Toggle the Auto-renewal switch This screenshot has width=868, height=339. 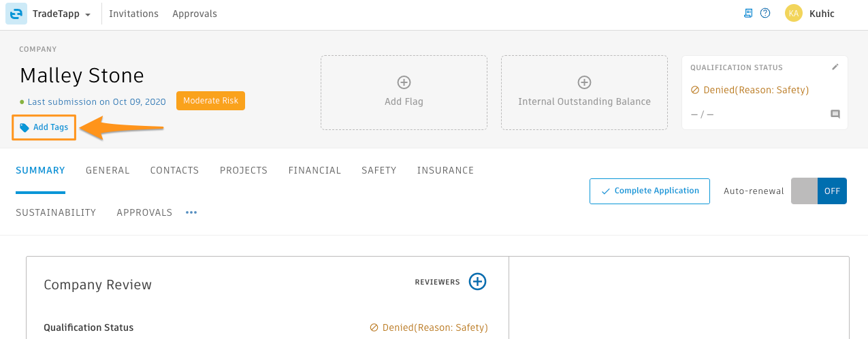(x=819, y=191)
